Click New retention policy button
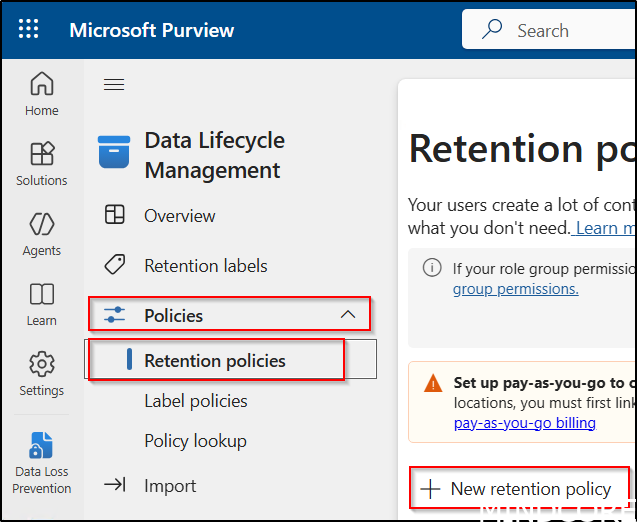 coord(518,489)
